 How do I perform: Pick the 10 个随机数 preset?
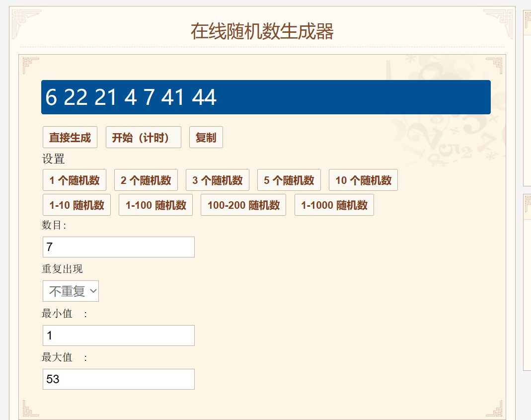click(364, 180)
